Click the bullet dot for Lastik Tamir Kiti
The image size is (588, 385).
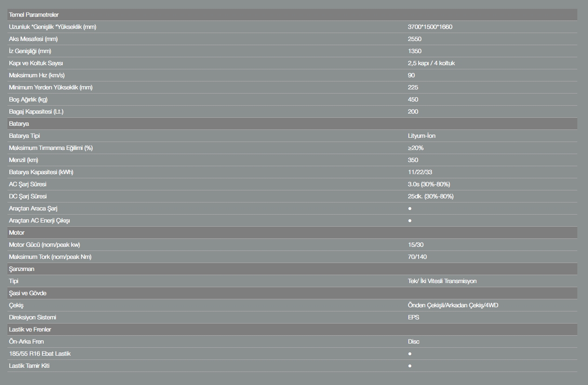pos(410,366)
